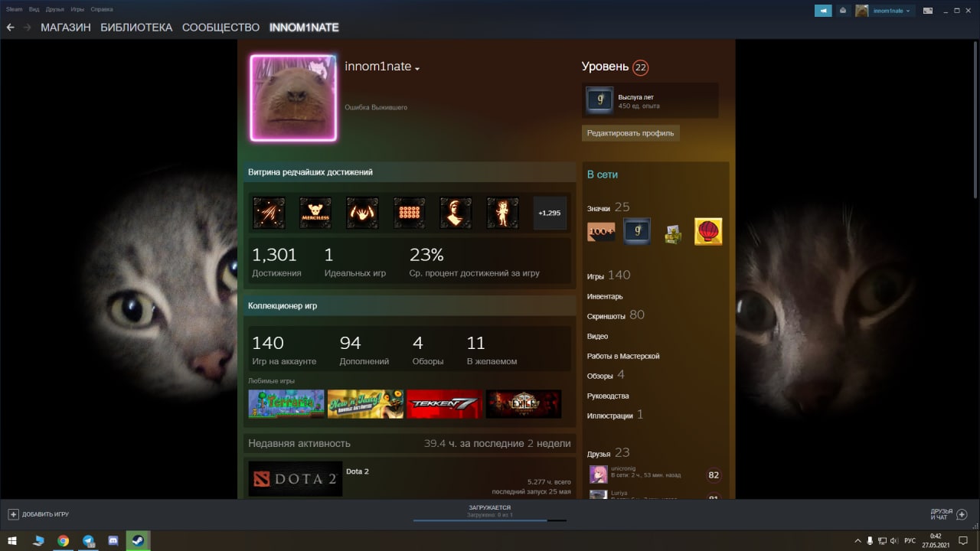Expand the innom1nate profile name dropdown

click(417, 69)
